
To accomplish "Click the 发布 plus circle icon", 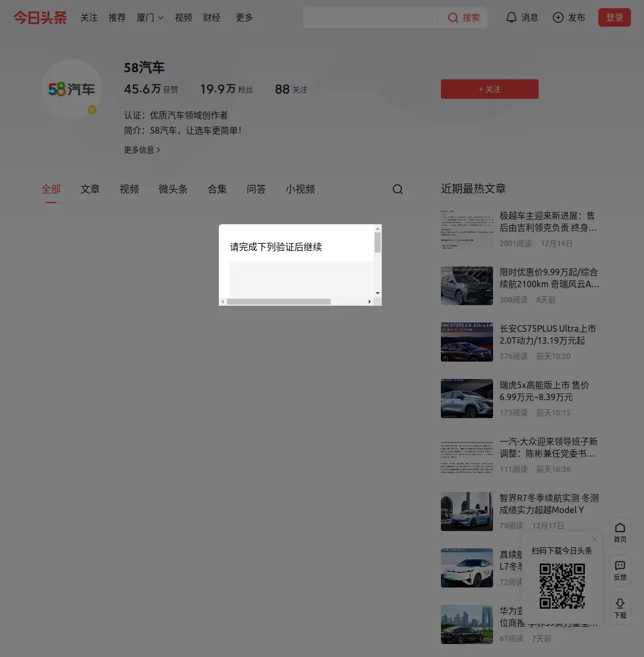I will 558,18.
